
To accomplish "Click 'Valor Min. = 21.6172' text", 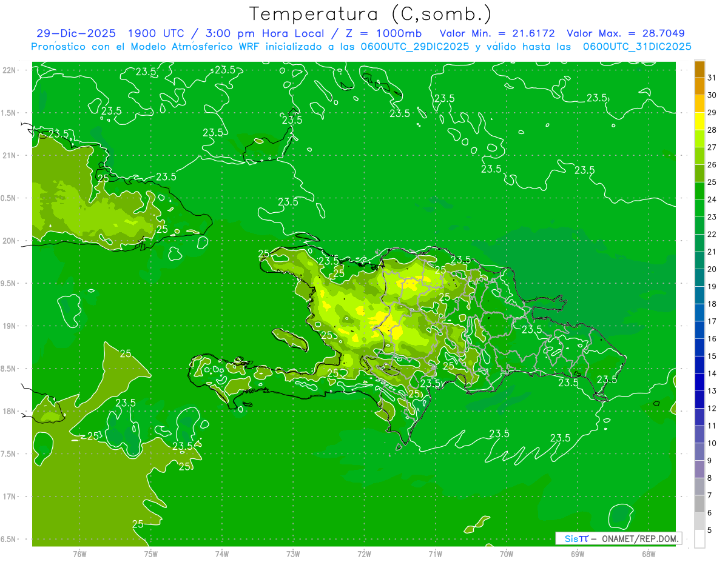I will [497, 33].
